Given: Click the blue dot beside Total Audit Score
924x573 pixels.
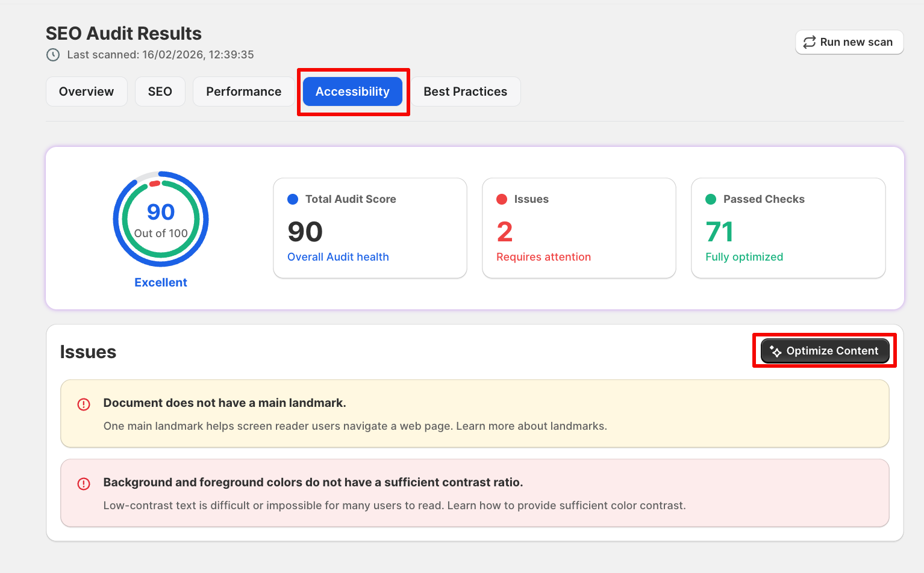Looking at the screenshot, I should point(293,199).
